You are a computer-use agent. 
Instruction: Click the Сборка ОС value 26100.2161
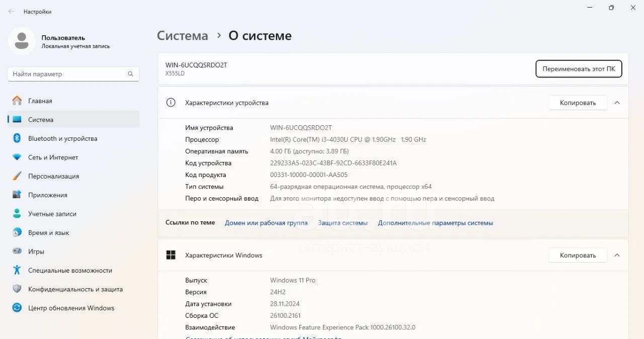(285, 316)
